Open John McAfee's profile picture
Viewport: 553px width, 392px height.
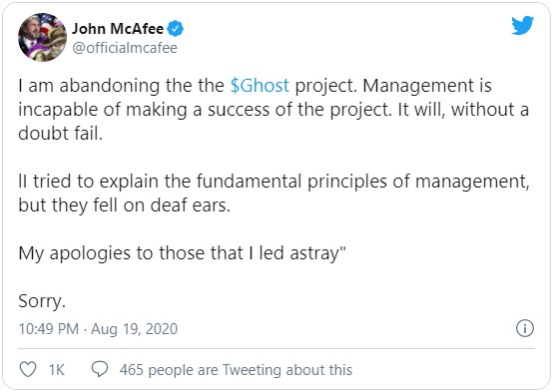coord(42,37)
